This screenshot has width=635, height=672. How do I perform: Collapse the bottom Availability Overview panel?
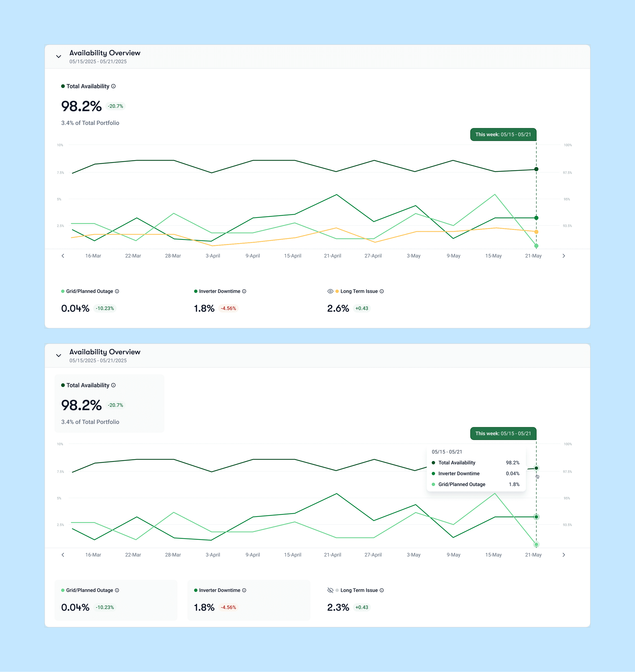tap(58, 355)
